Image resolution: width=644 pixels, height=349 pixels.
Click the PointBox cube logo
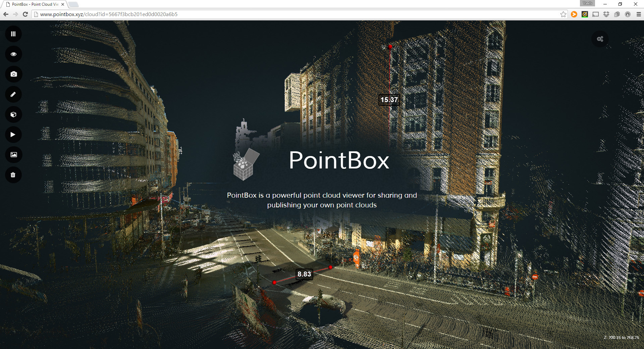[x=247, y=164]
